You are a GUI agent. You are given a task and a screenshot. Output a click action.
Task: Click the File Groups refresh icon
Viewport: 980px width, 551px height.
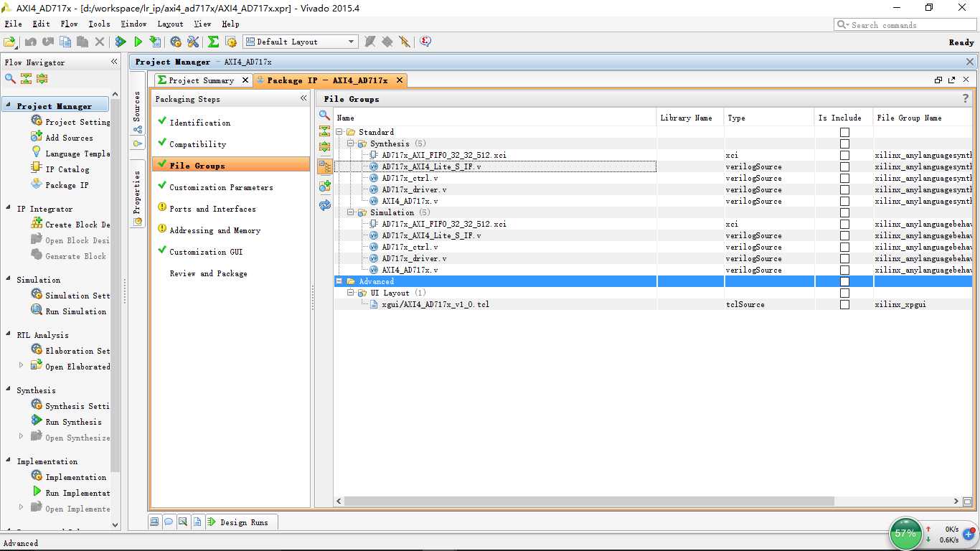click(324, 205)
